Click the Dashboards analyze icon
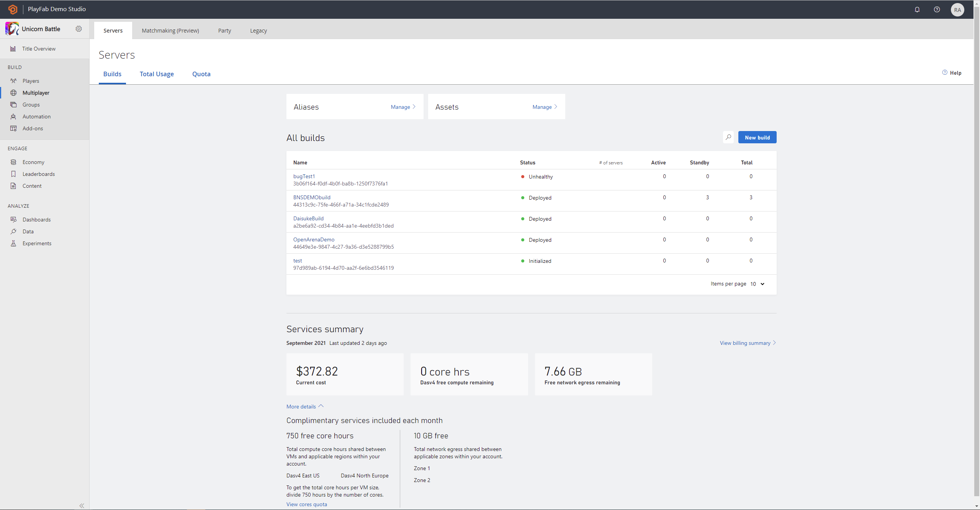The height and width of the screenshot is (510, 980). 14,219
